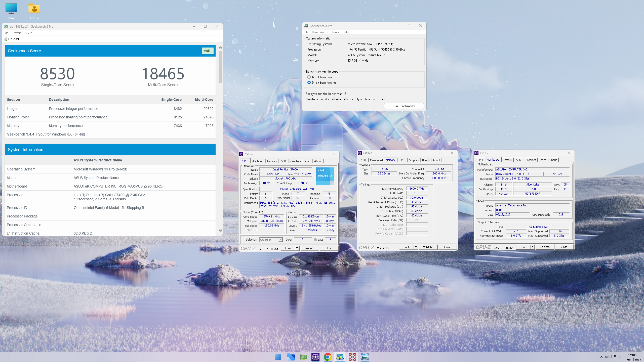Select 32-bit benchmarks radio button
The image size is (644, 362).
309,77
